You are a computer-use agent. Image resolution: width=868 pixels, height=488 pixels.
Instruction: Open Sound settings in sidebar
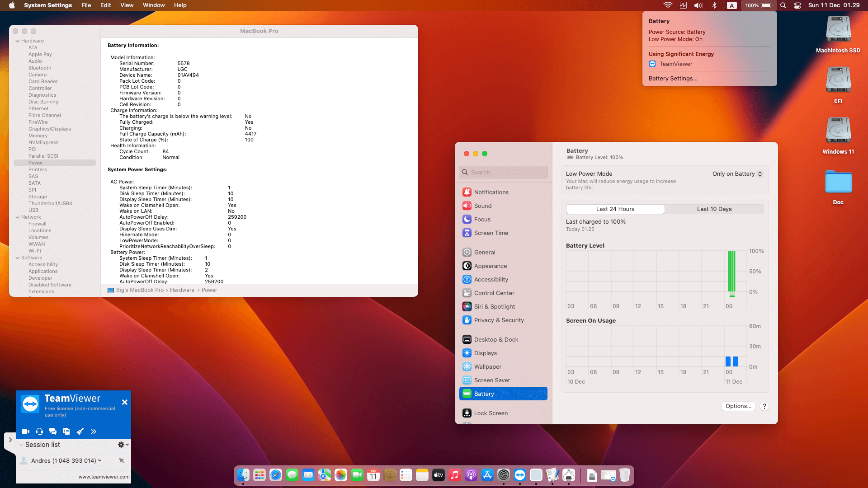point(503,206)
